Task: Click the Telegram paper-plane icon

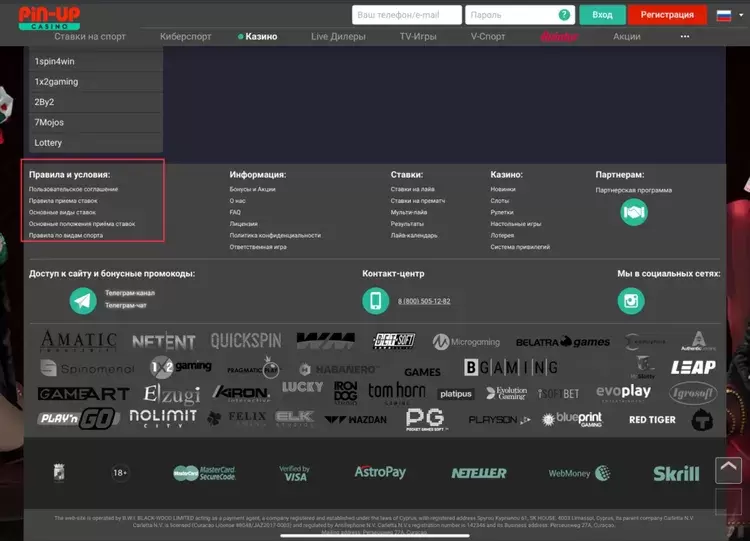Action: coord(83,300)
